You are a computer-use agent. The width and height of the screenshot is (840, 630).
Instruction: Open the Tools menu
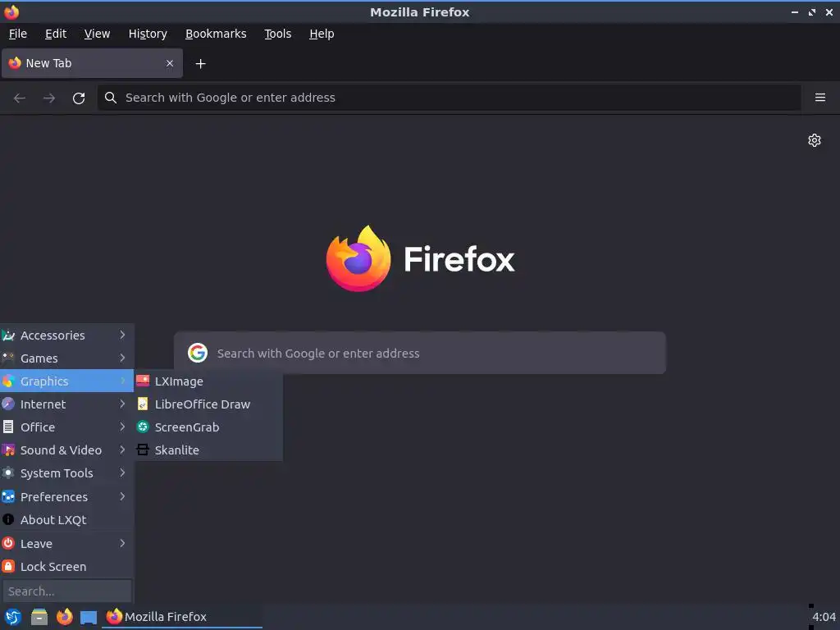pyautogui.click(x=277, y=34)
